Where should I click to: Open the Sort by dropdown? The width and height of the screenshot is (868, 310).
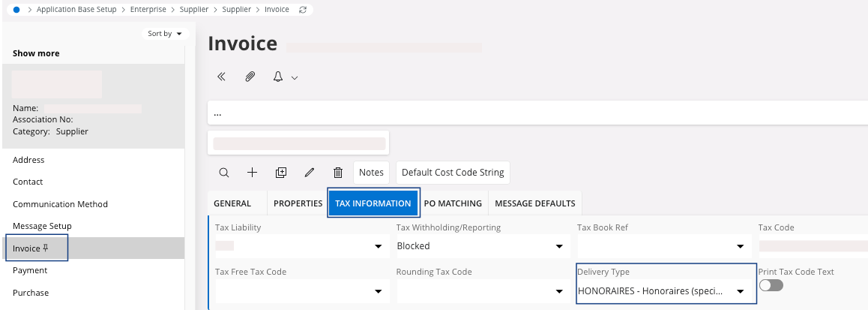pyautogui.click(x=164, y=34)
